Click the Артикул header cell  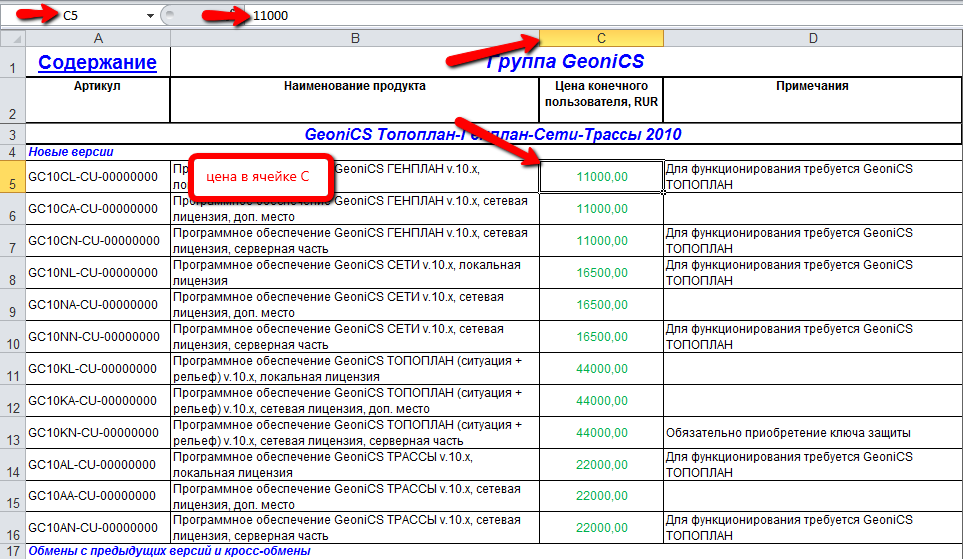[x=98, y=100]
